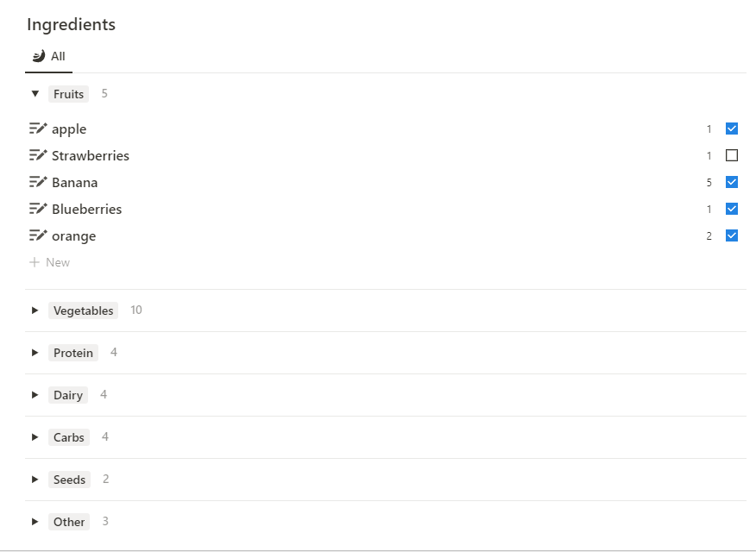Click the plus icon next to New

tap(35, 262)
